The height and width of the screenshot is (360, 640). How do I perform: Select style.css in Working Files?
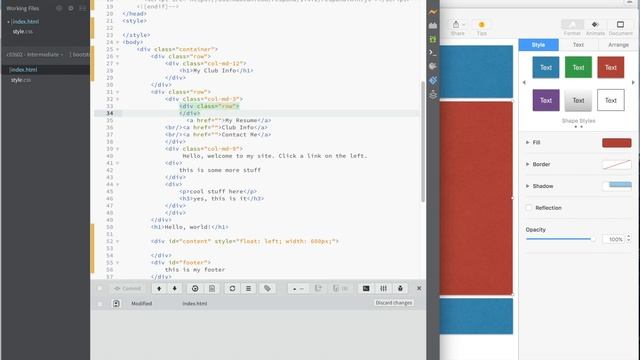[22, 31]
